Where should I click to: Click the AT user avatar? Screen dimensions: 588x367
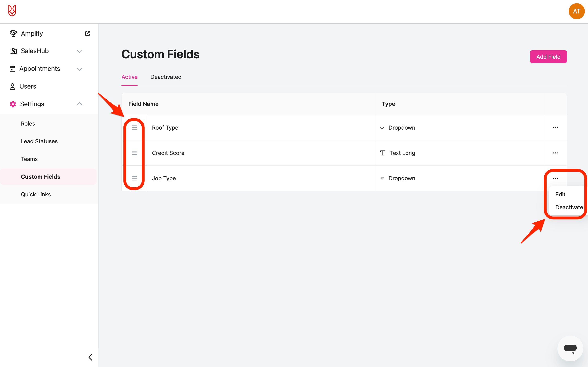tap(576, 11)
